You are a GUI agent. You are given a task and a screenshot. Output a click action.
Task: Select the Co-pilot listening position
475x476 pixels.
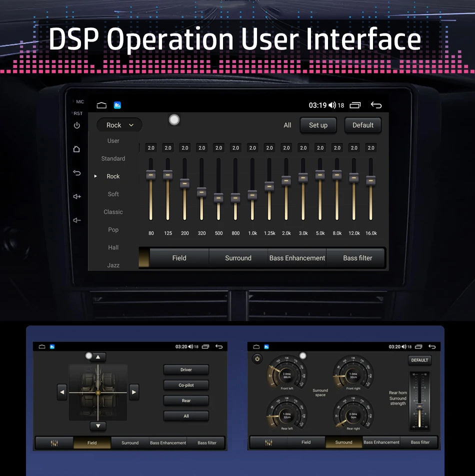(x=186, y=385)
